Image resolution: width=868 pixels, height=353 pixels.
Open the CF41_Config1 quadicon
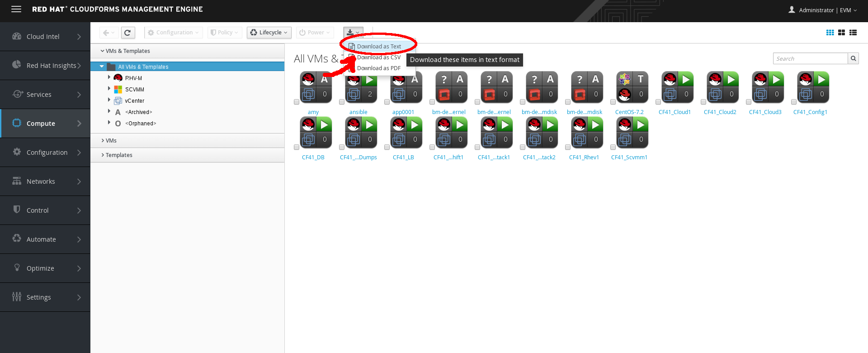point(813,87)
